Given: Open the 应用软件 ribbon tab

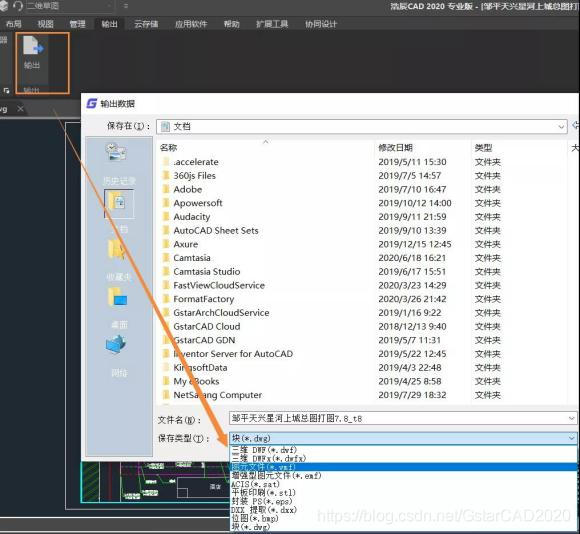Looking at the screenshot, I should (x=191, y=24).
